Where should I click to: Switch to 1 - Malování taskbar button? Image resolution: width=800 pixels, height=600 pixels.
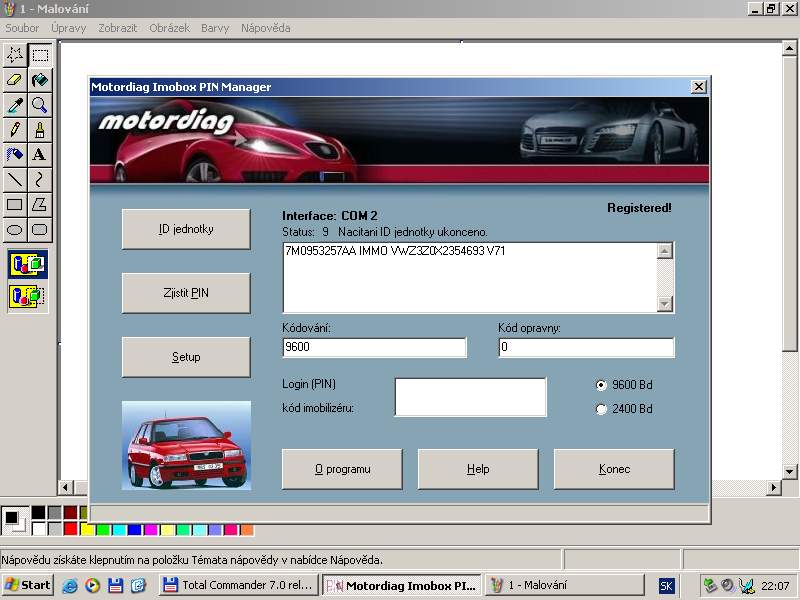pyautogui.click(x=565, y=585)
